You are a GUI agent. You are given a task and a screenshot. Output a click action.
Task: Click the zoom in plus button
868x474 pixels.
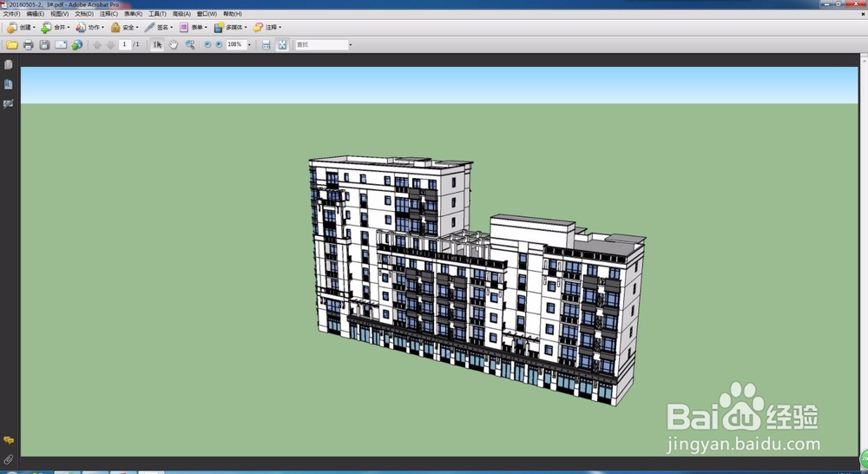220,45
